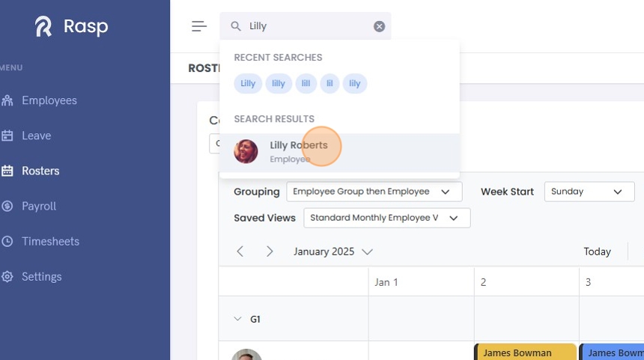644x360 pixels.
Task: Click the day 2 column header
Action: pyautogui.click(x=526, y=282)
